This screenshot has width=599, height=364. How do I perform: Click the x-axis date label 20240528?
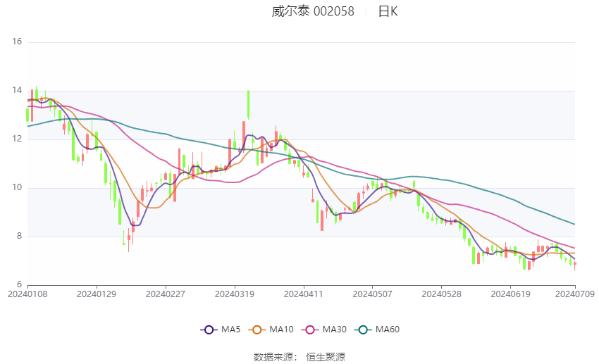pos(442,294)
